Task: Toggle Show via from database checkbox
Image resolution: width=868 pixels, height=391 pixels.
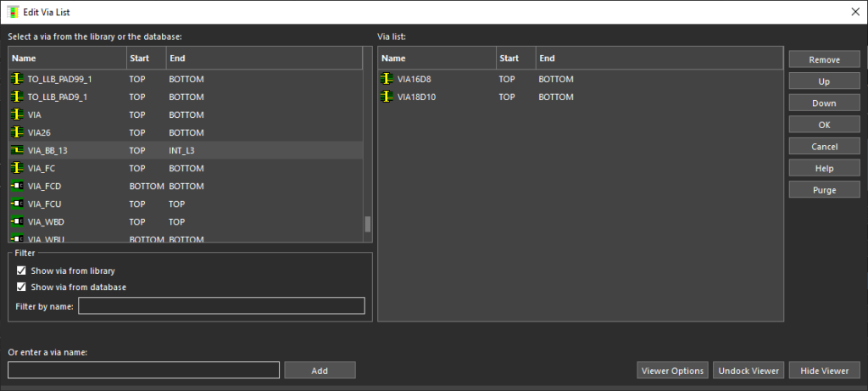Action: pos(22,288)
